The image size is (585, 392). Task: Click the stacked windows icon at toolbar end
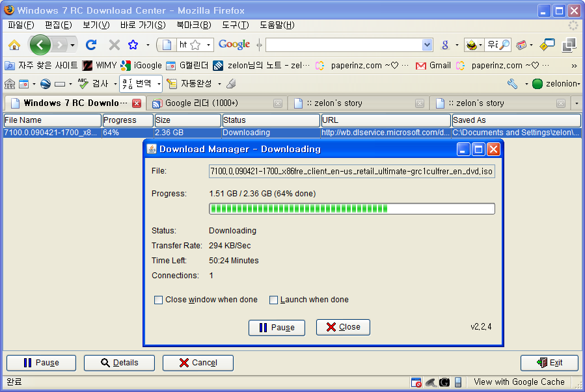569,45
